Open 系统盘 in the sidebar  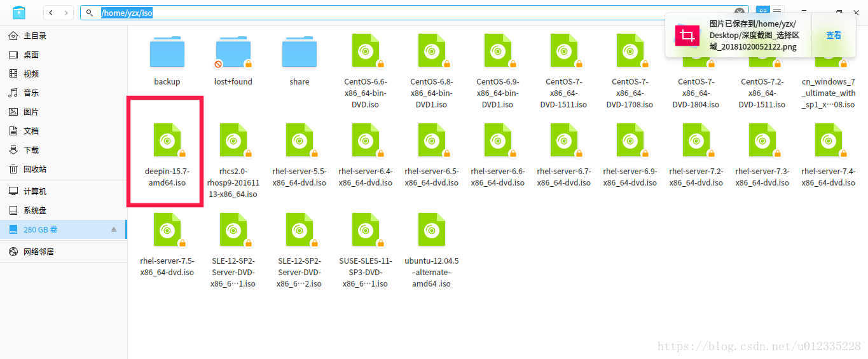point(64,210)
